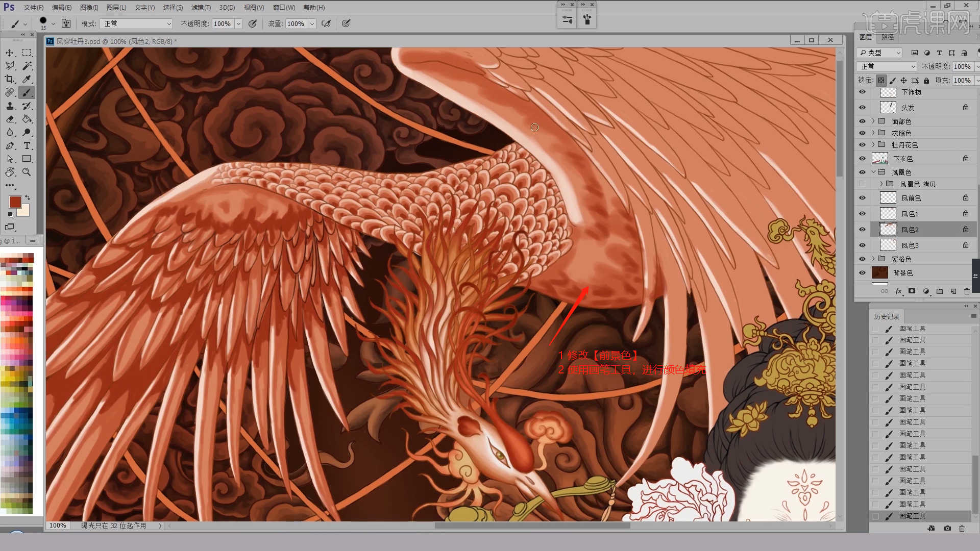This screenshot has width=980, height=551.
Task: Open the flow value dropdown
Action: pyautogui.click(x=312, y=23)
